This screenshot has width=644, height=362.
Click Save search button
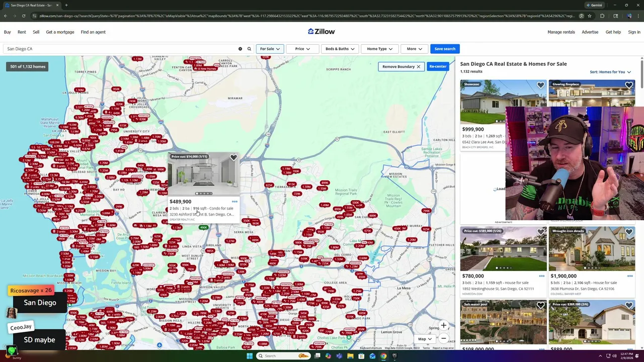[445, 49]
